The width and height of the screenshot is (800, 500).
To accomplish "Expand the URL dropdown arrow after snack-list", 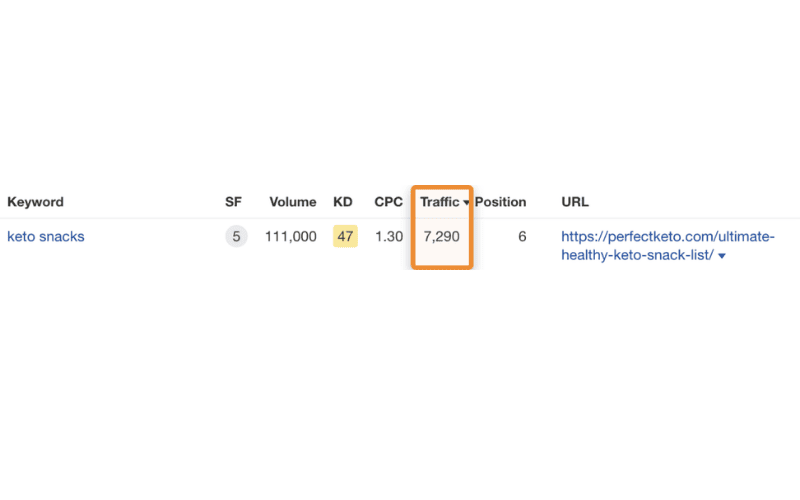I will (x=721, y=256).
